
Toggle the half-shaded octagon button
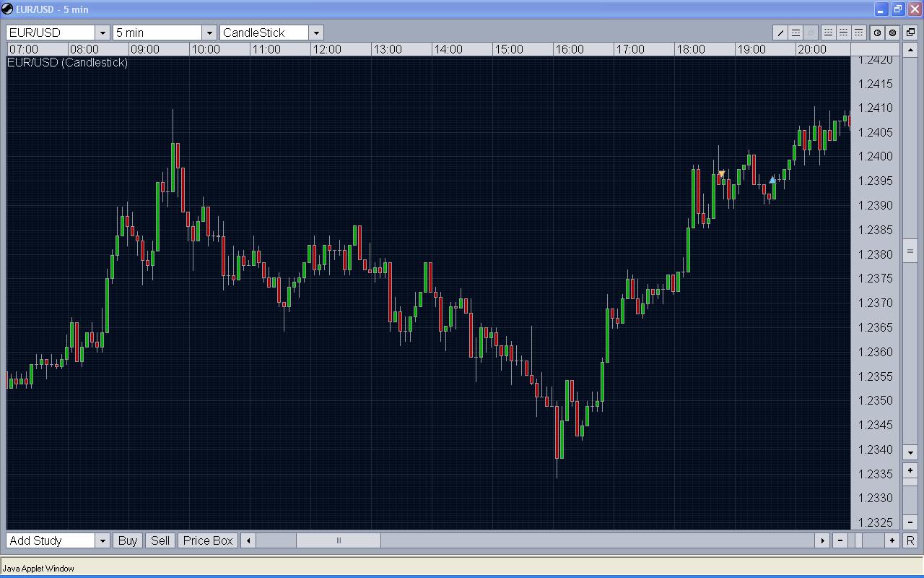click(878, 33)
